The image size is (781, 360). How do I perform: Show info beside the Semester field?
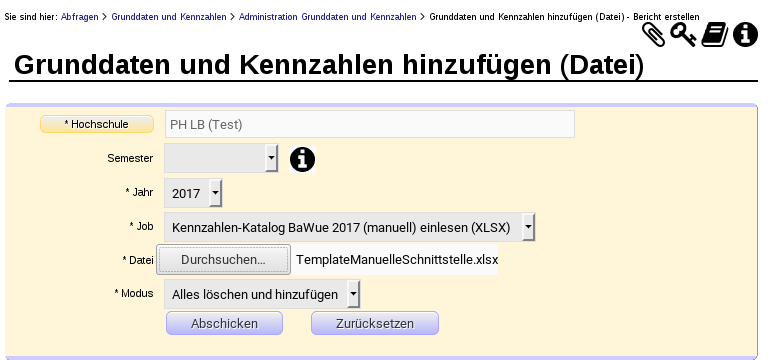pyautogui.click(x=302, y=159)
